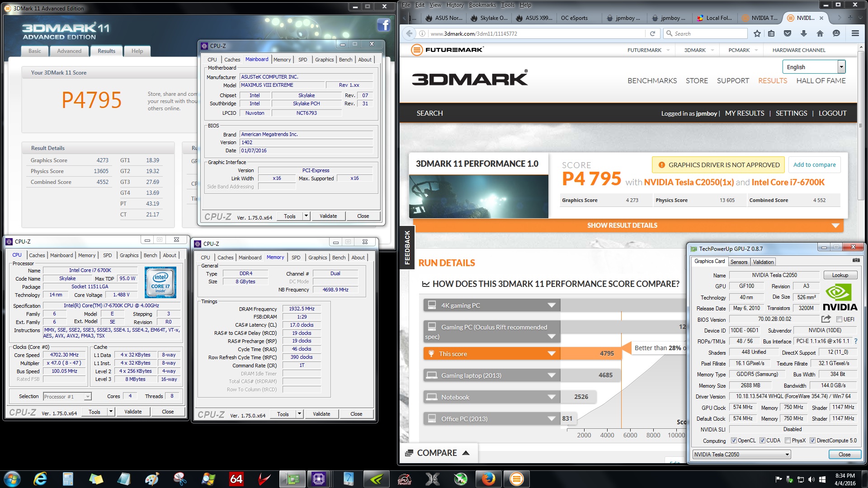Open the Sensors tab in GPU-Z
Screen dimensions: 868x488
coord(739,262)
